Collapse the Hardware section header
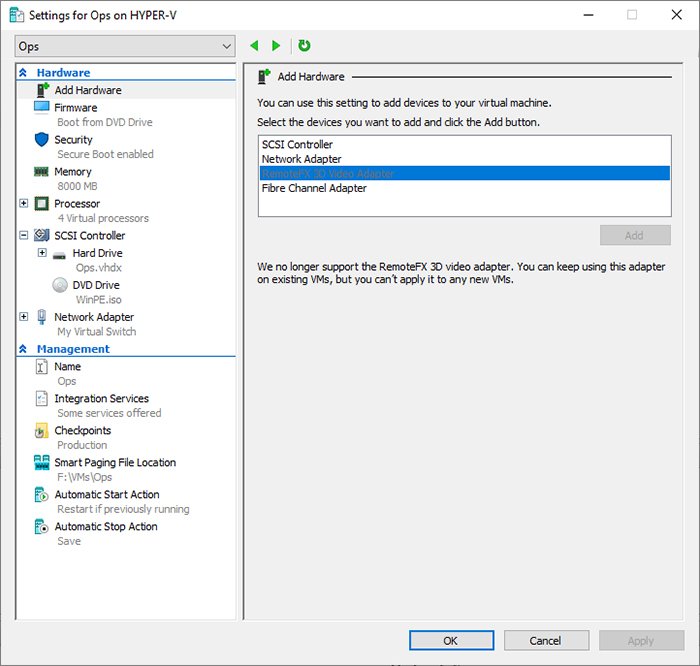The width and height of the screenshot is (700, 666). tap(23, 73)
